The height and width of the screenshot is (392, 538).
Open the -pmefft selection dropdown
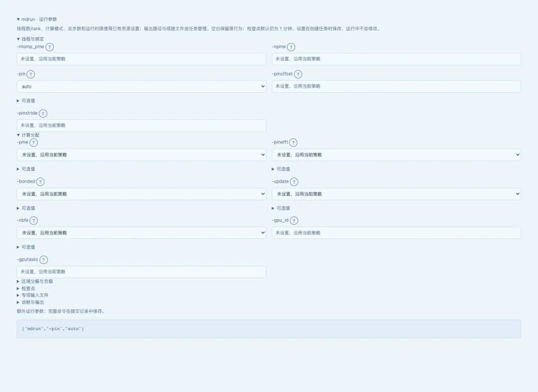(x=396, y=155)
